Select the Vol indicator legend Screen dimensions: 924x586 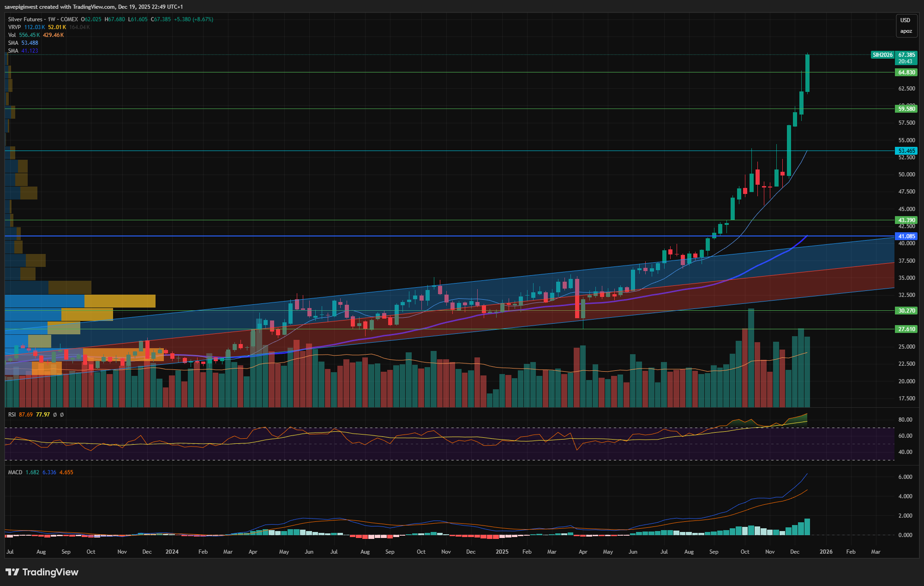point(12,35)
